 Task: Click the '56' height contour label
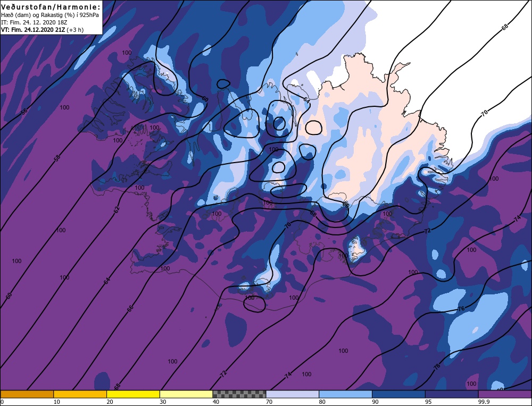24,112
